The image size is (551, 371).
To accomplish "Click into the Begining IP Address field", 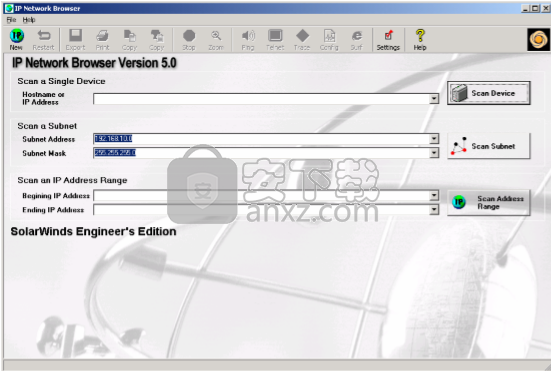I will point(261,196).
